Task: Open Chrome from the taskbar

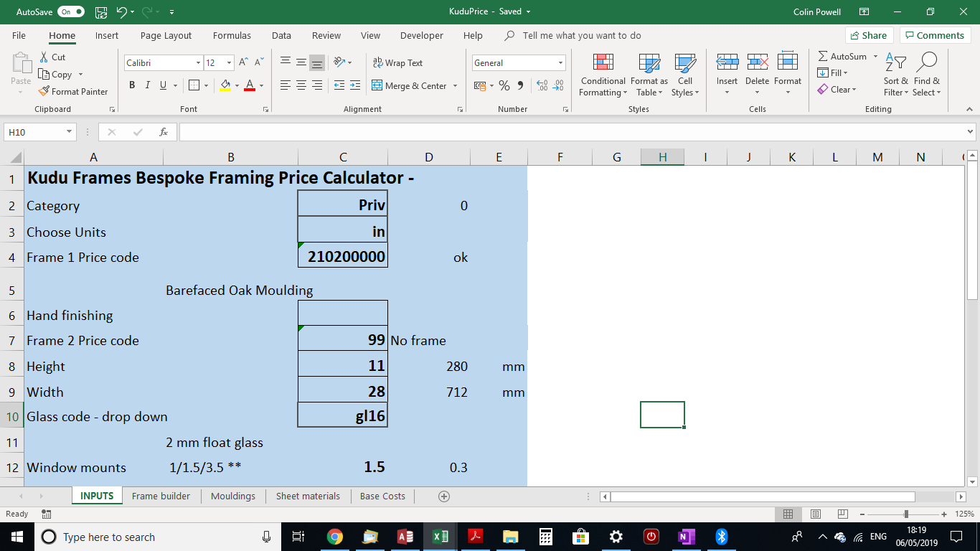Action: [x=334, y=537]
